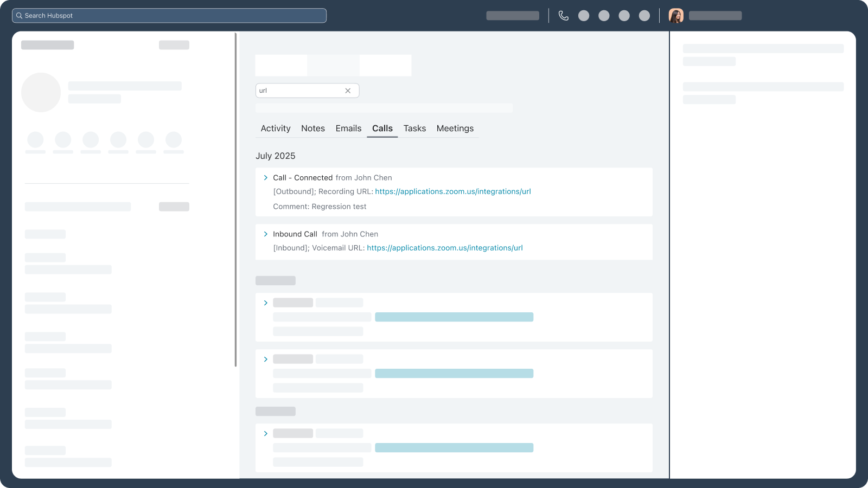Screen dimensions: 868x488
Task: Expand the Call - Connected entry chevron
Action: pyautogui.click(x=266, y=178)
